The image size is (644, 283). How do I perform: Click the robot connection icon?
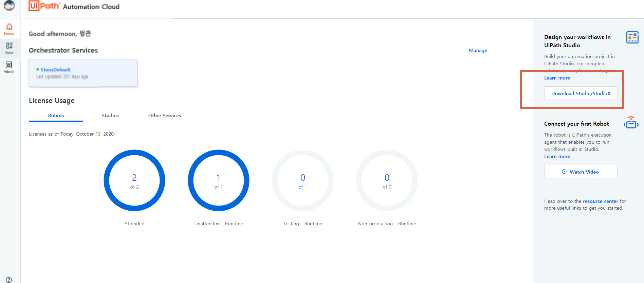[631, 123]
